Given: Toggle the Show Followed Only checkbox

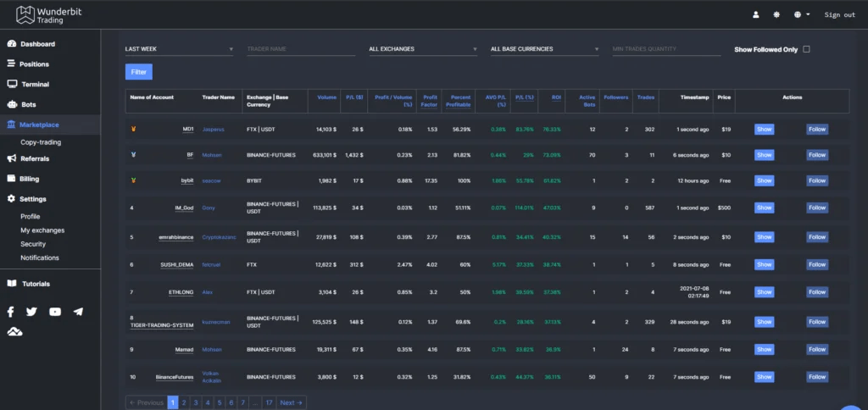Looking at the screenshot, I should tap(806, 49).
